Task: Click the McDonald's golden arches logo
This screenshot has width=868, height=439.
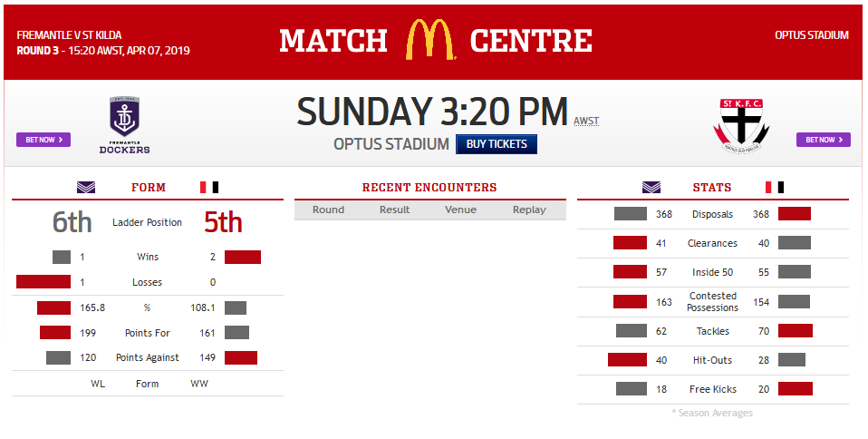Action: 429,40
